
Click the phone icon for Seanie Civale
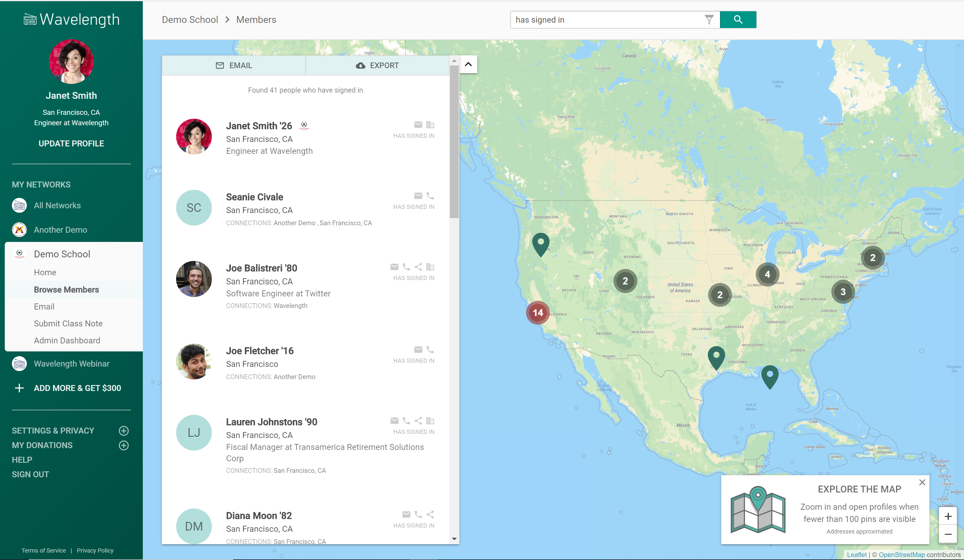click(x=430, y=196)
